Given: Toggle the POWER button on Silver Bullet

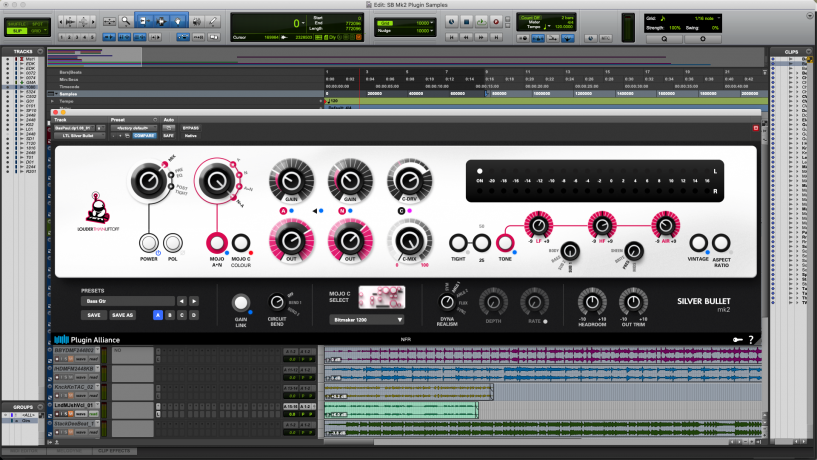Looking at the screenshot, I should pyautogui.click(x=149, y=243).
